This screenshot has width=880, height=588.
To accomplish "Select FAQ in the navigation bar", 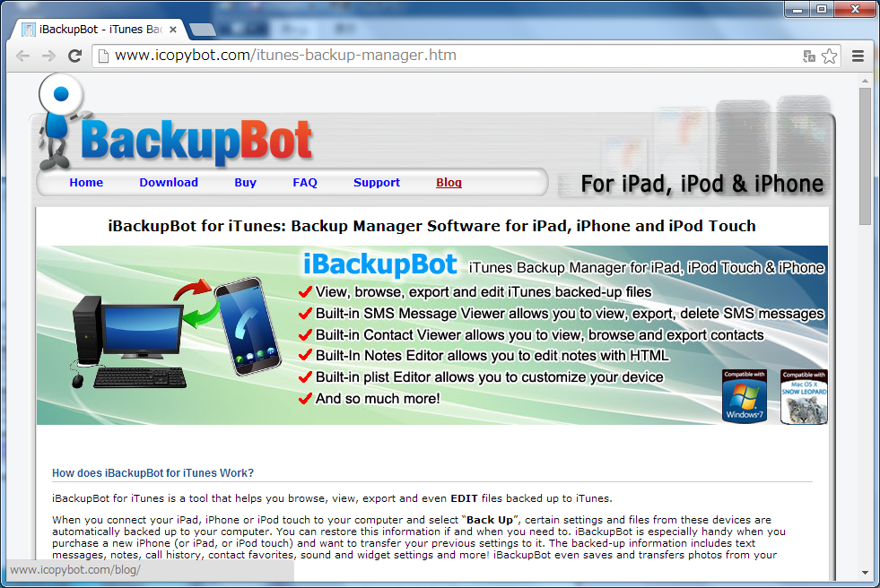I will click(305, 182).
